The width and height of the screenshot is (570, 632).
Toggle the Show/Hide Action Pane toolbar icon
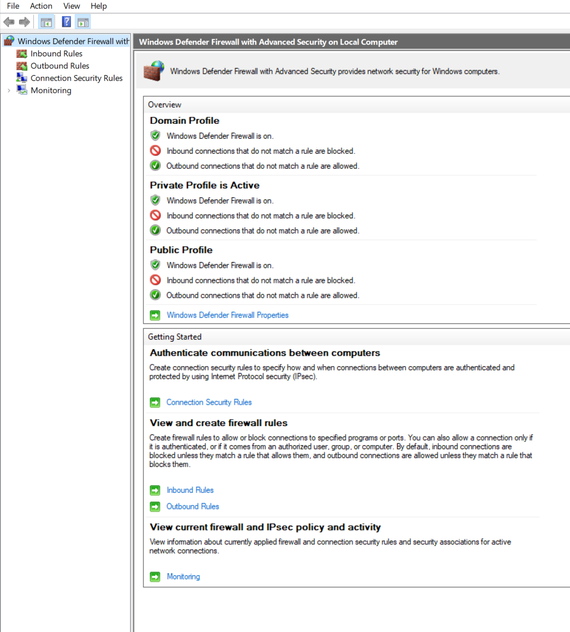tap(83, 22)
